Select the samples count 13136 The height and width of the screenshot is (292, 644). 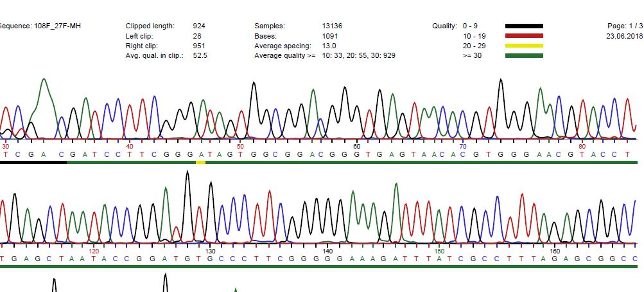pyautogui.click(x=332, y=26)
